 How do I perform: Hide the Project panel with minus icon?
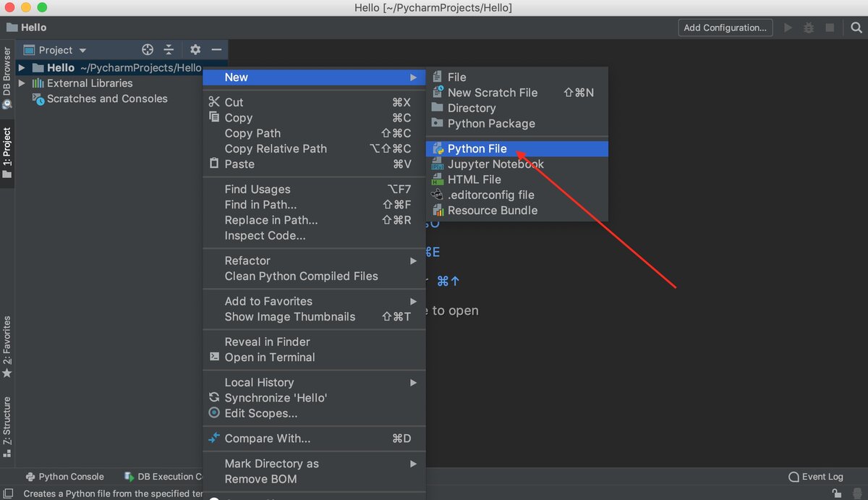(216, 50)
